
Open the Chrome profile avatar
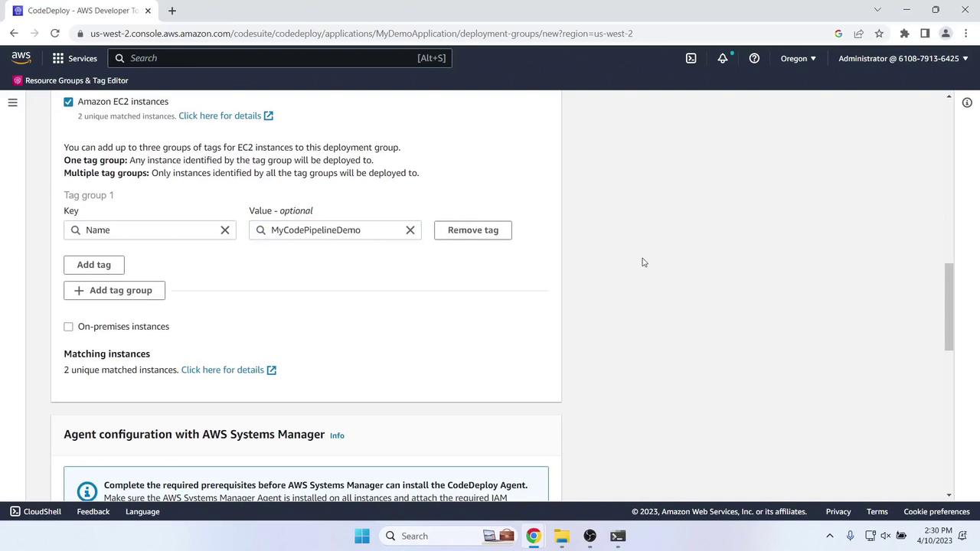pos(946,34)
